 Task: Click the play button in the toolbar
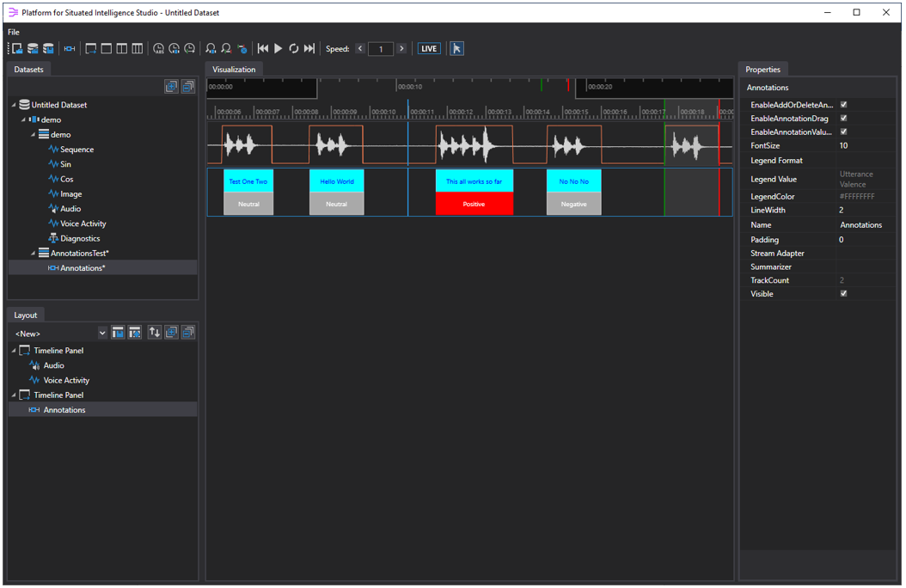pos(278,49)
